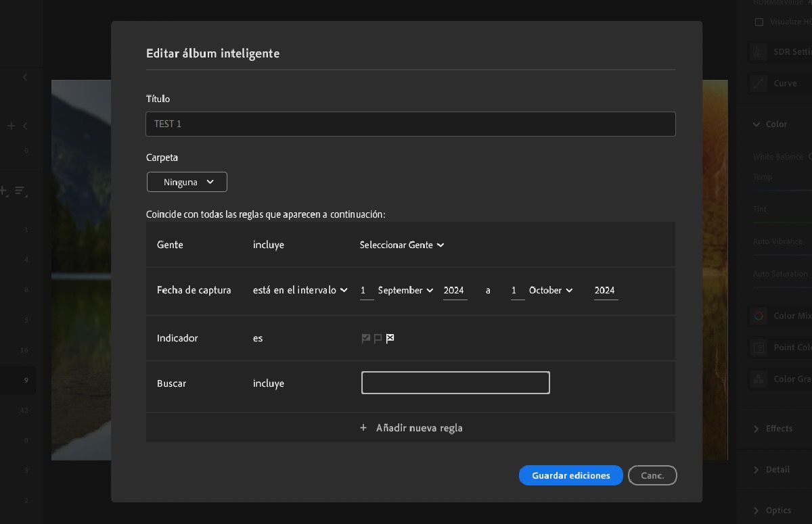Screen dimensions: 812x524
Task: Open the Curve tool
Action: pos(758,83)
